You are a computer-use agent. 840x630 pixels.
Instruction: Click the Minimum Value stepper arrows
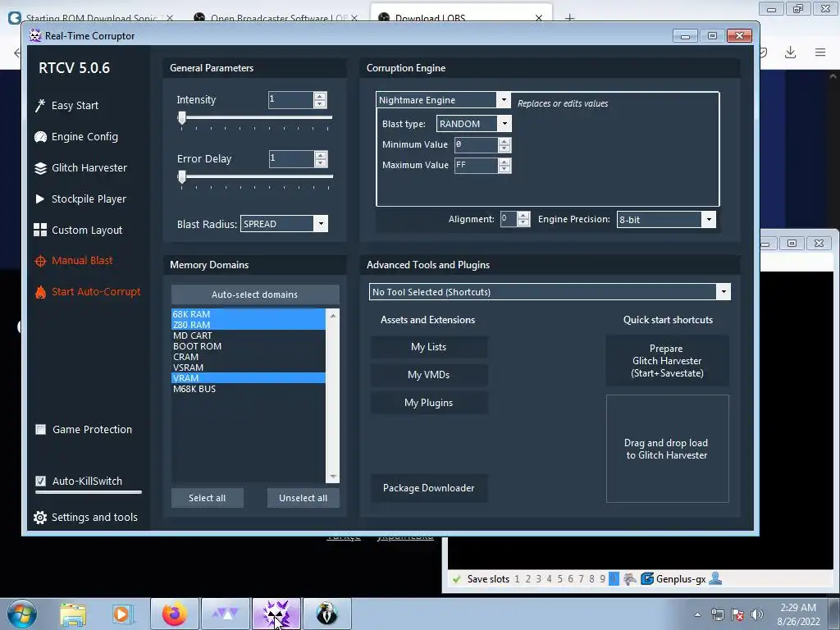tap(504, 144)
